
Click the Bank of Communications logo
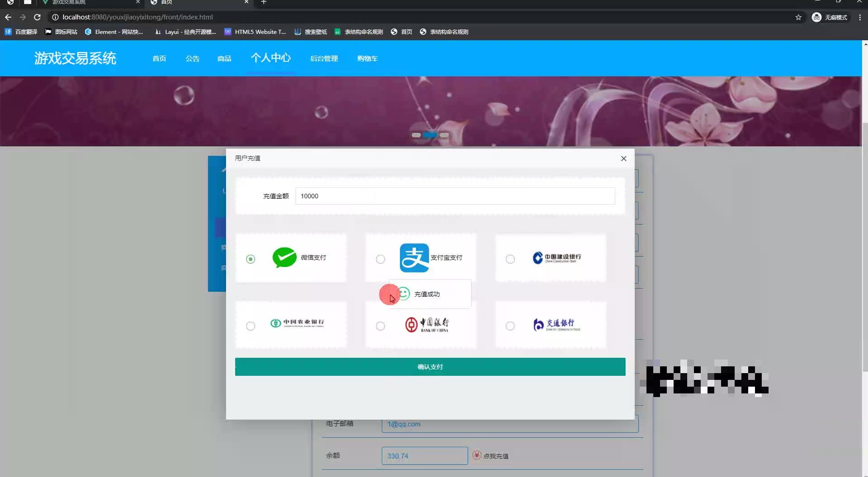point(557,324)
